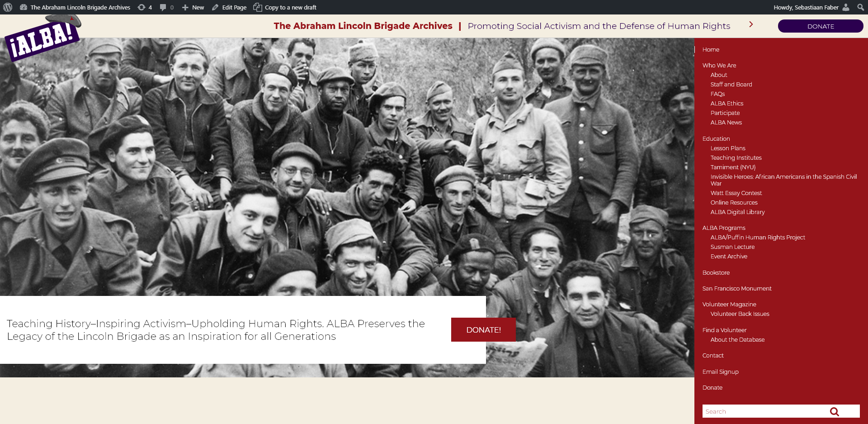Open Event Archive link
868x424 pixels.
click(x=729, y=257)
